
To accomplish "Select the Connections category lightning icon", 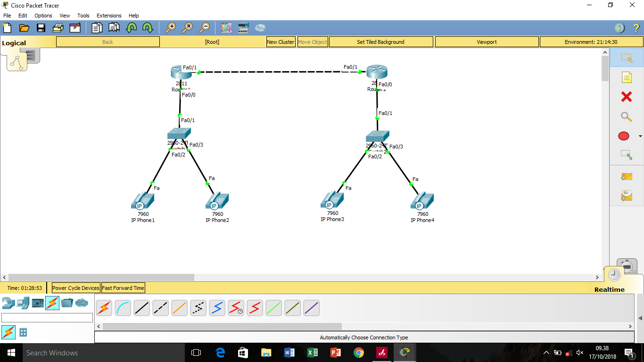I will coord(52,303).
